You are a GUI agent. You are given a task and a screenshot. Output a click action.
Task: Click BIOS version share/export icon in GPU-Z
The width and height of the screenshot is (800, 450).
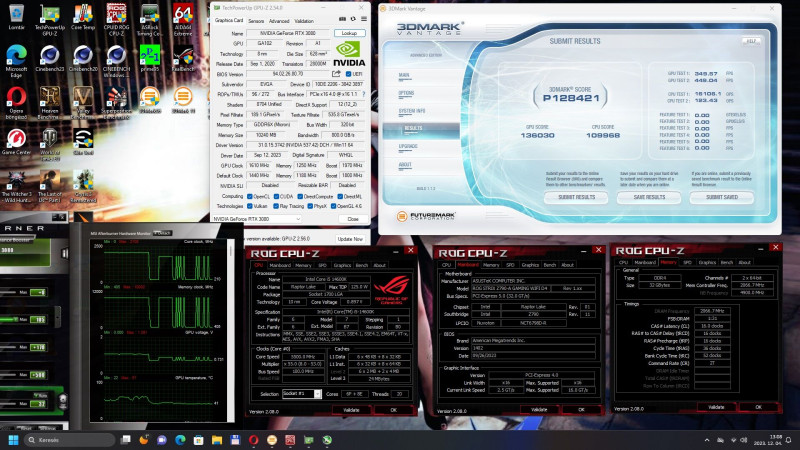[336, 74]
